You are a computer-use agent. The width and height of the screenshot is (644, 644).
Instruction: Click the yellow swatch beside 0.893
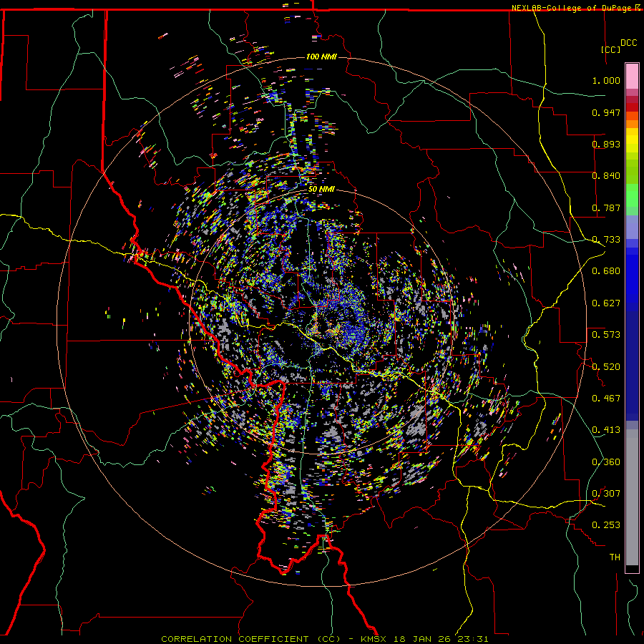click(632, 144)
